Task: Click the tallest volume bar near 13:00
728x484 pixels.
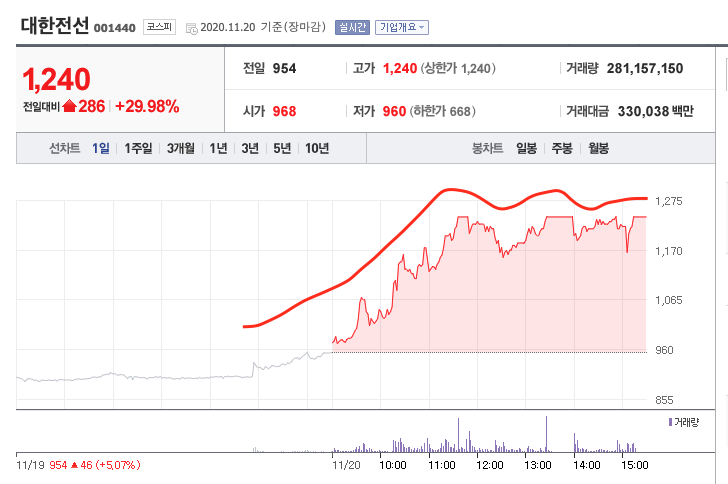Action: tap(546, 434)
